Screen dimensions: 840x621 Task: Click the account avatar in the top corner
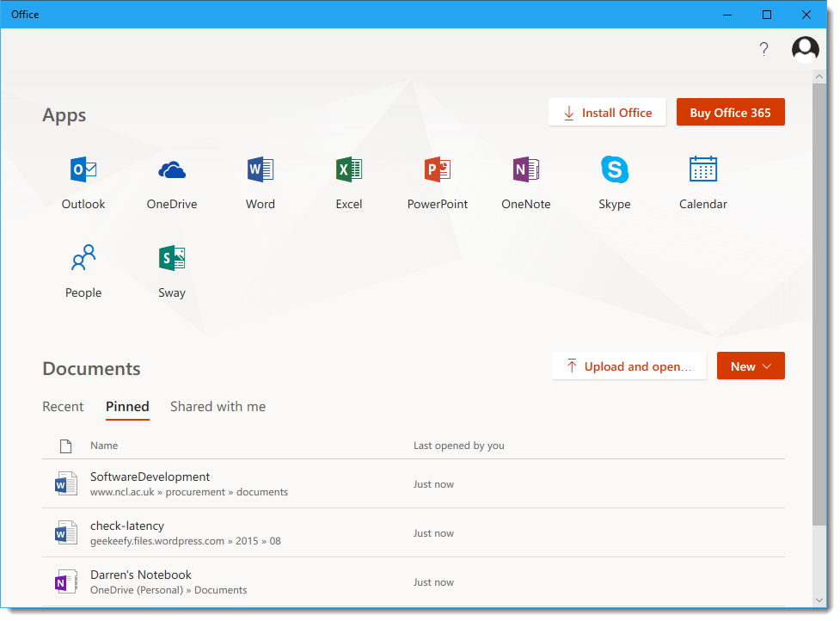805,48
